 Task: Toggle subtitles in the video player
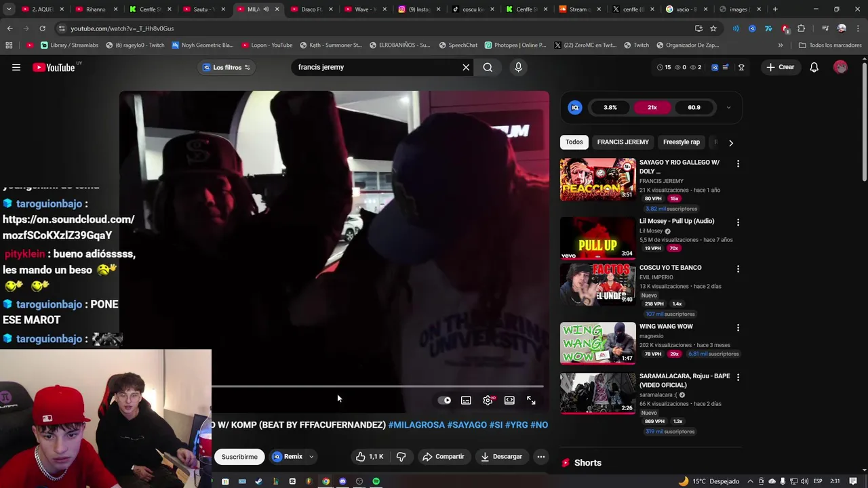[x=466, y=401]
